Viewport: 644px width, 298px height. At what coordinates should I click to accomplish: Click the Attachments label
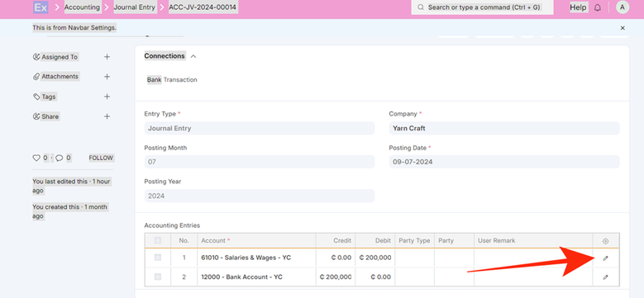[60, 77]
